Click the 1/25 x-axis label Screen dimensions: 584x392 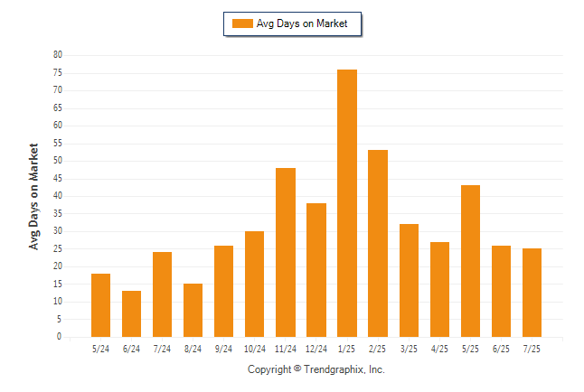tap(347, 349)
